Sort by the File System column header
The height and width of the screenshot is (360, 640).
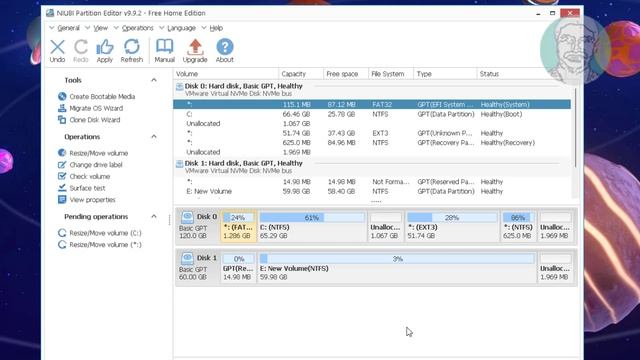click(391, 74)
